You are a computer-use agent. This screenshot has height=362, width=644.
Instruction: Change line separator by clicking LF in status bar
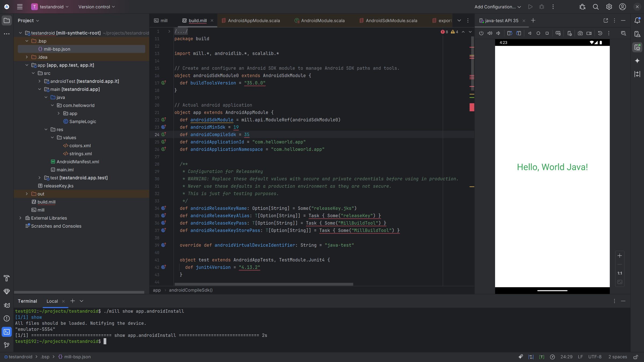click(x=580, y=357)
